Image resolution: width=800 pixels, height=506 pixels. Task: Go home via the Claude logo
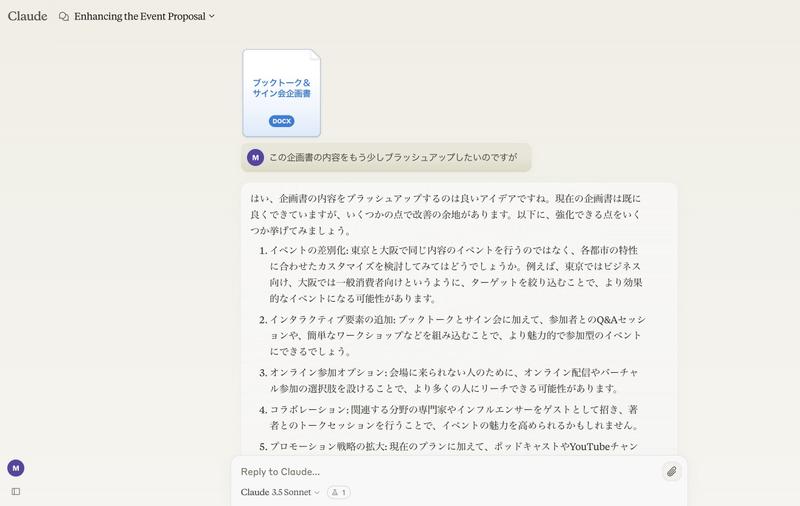28,16
